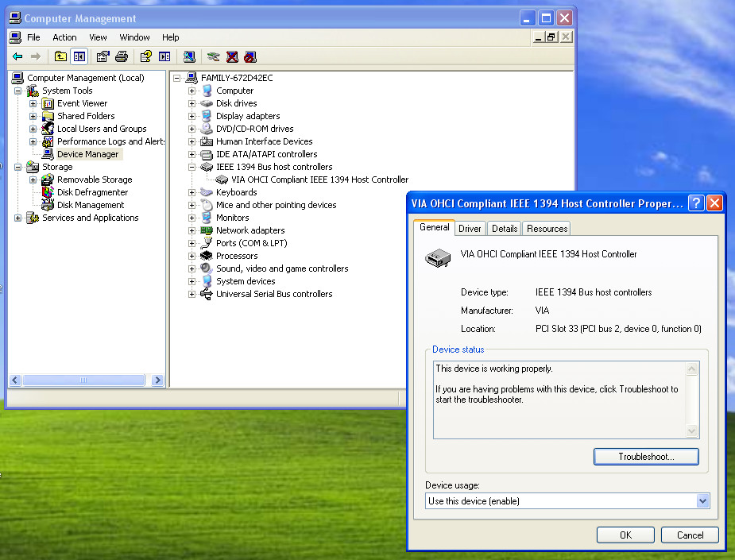Click the Update Driver toolbar icon
Viewport: 735px width, 560px height.
click(213, 56)
